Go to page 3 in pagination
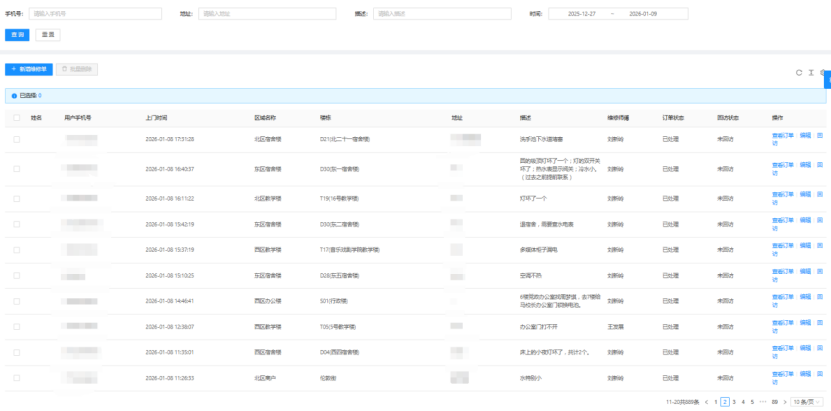 pyautogui.click(x=734, y=401)
